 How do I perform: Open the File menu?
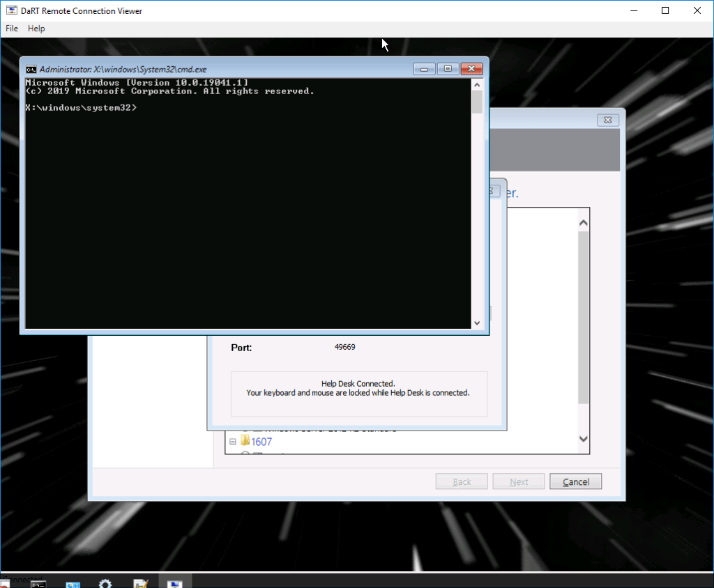click(11, 29)
